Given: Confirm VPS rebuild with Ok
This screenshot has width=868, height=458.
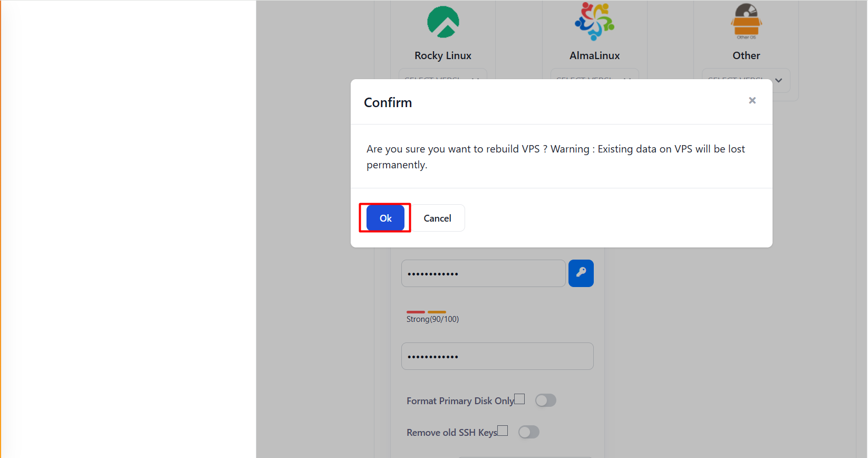Looking at the screenshot, I should coord(385,218).
